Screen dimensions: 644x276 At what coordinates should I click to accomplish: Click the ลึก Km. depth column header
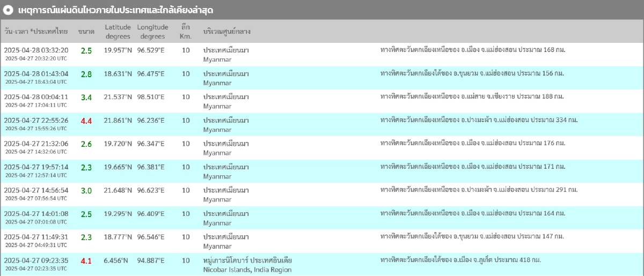186,32
